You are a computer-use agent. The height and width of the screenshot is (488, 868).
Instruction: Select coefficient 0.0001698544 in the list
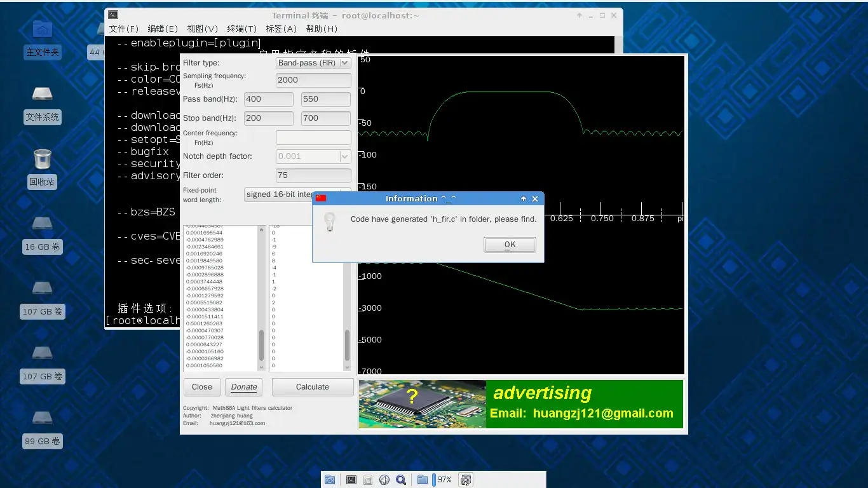point(204,233)
